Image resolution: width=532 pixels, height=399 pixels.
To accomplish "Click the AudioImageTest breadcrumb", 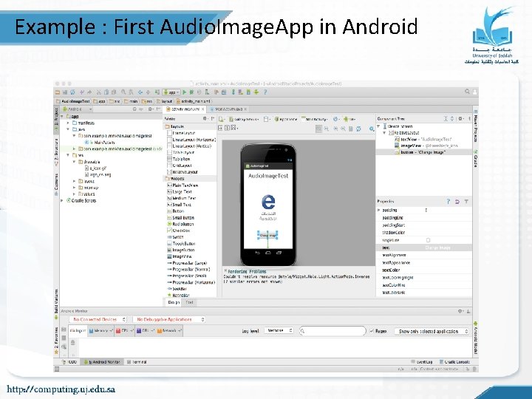I will pyautogui.click(x=73, y=101).
